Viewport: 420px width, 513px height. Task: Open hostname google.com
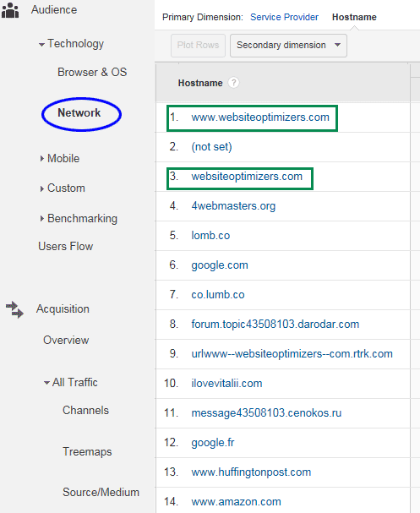[220, 265]
